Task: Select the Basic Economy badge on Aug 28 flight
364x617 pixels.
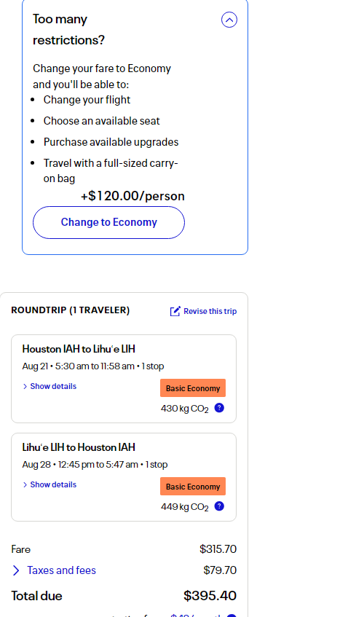Action: click(x=193, y=487)
